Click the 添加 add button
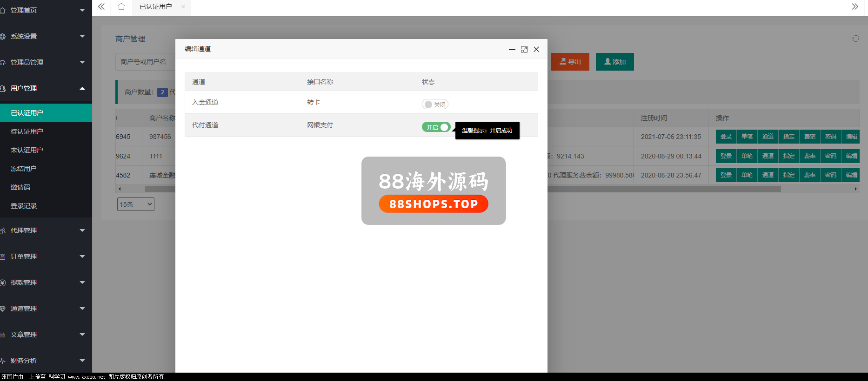Viewport: 868px width, 381px height. (614, 62)
